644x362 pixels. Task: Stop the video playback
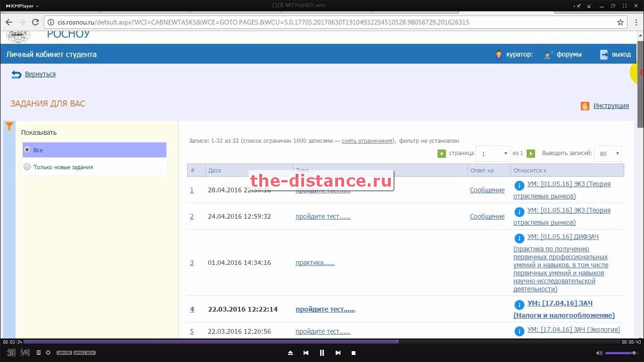click(x=354, y=353)
